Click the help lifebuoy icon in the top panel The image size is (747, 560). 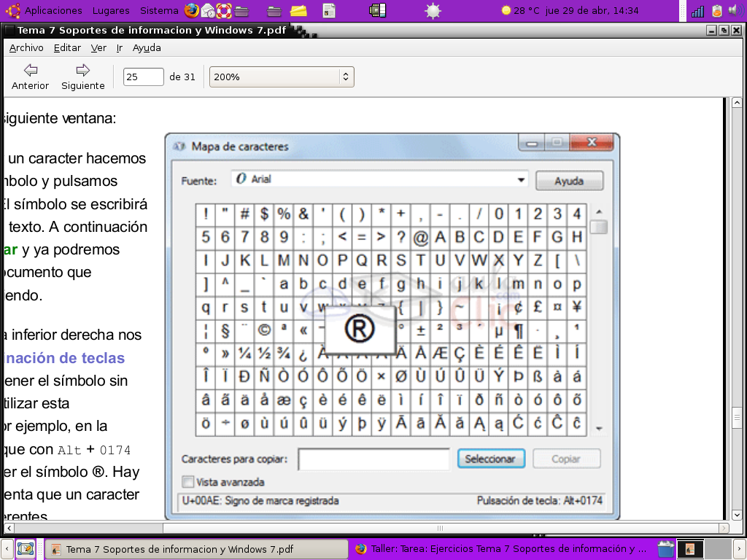(x=223, y=9)
